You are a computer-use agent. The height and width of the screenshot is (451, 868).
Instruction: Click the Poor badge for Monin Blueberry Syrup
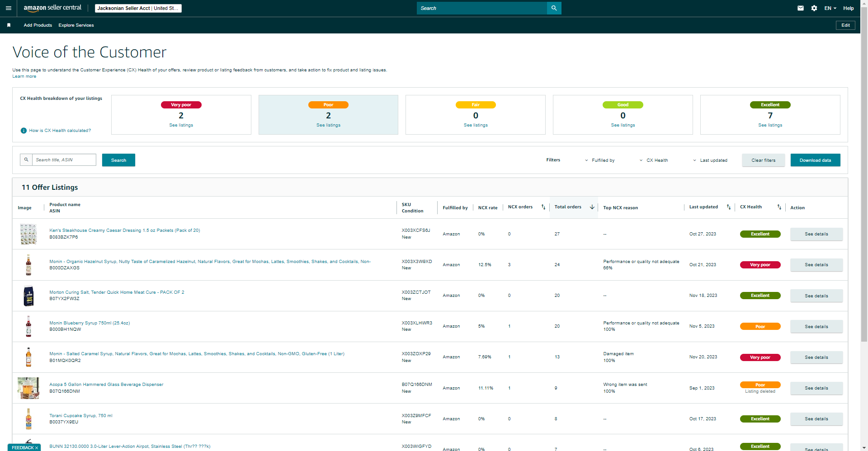(760, 327)
